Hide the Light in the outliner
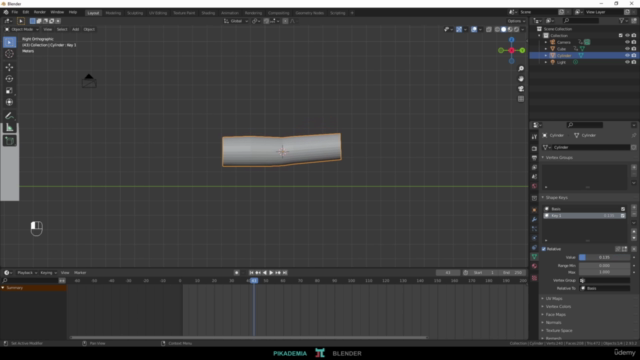This screenshot has height=360, width=640. [x=627, y=62]
